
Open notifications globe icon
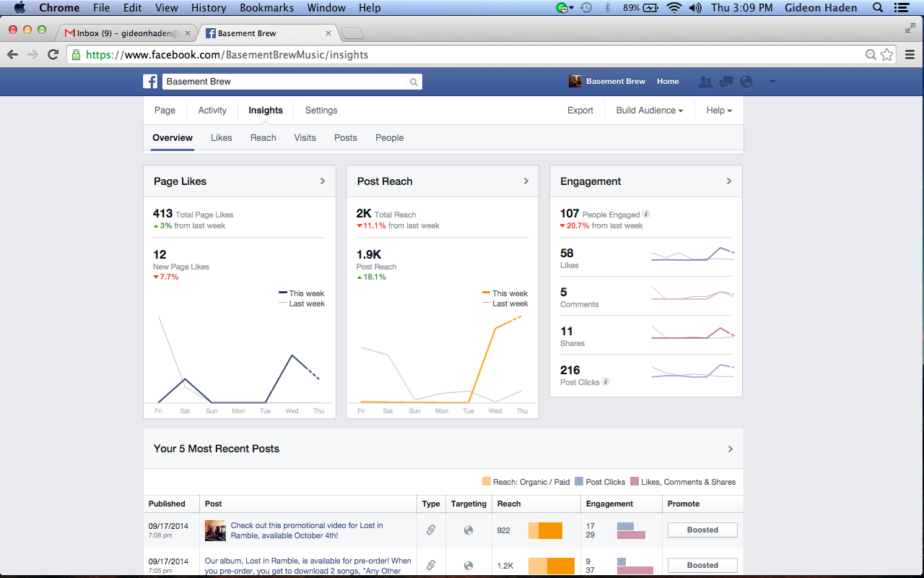click(x=746, y=82)
